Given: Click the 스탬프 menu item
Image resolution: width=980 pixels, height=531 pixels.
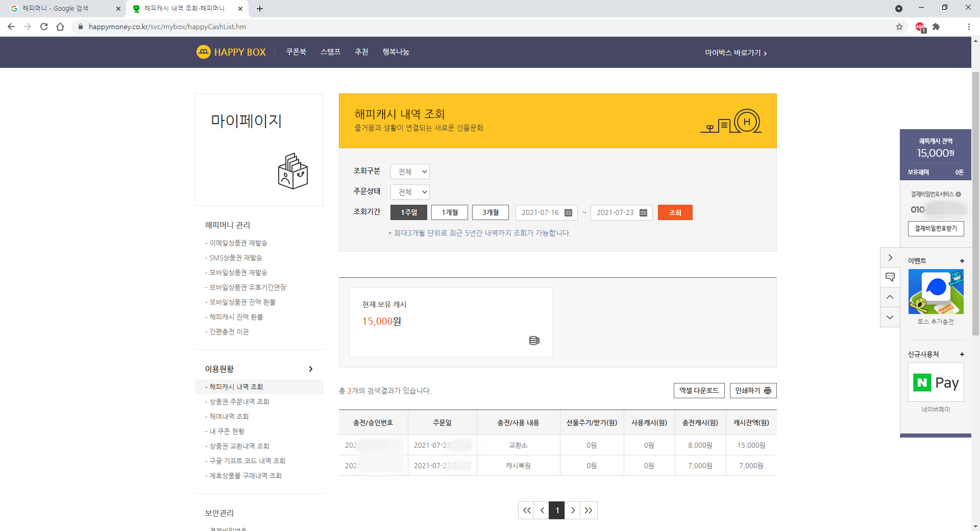Looking at the screenshot, I should (x=330, y=52).
